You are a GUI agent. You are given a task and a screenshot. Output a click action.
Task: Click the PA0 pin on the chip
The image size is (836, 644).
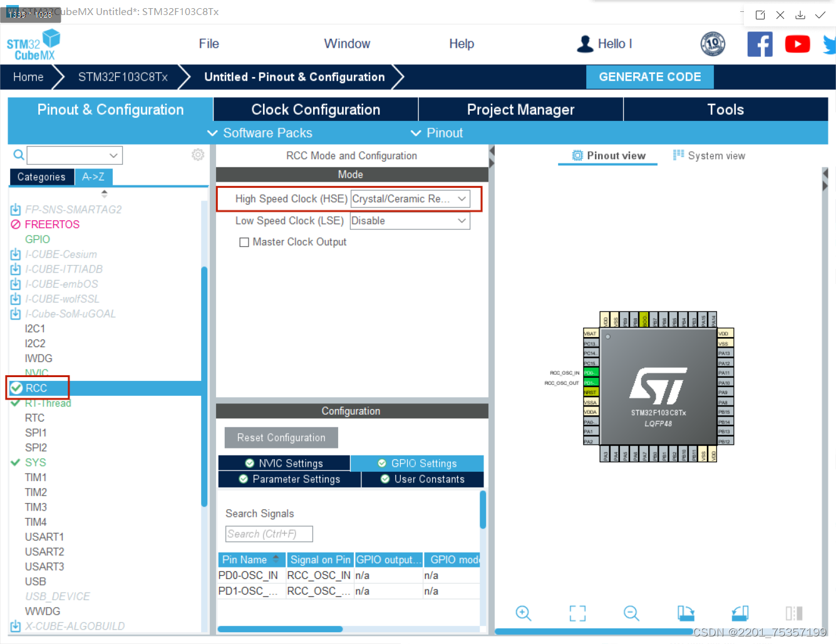[591, 422]
